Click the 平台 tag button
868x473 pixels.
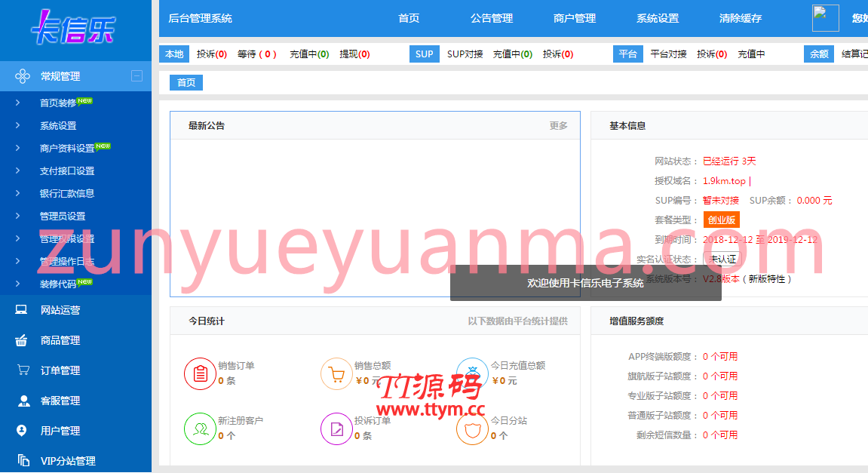[x=627, y=54]
